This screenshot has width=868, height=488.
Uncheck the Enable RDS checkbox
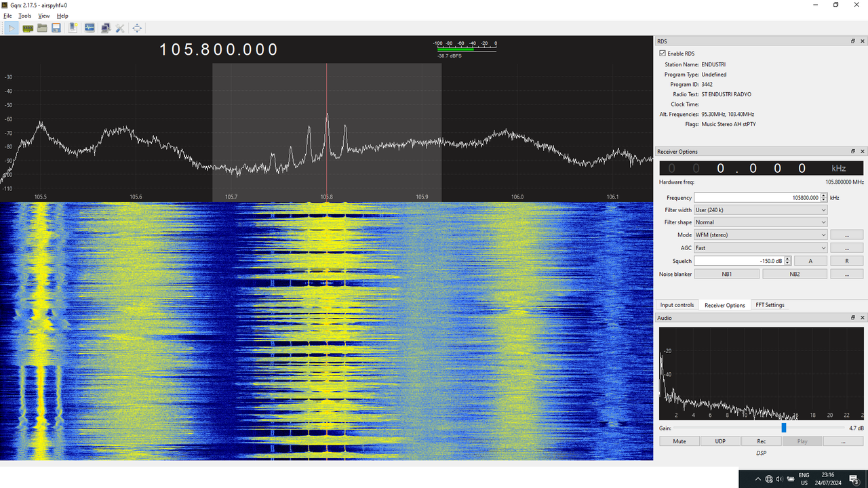click(663, 54)
